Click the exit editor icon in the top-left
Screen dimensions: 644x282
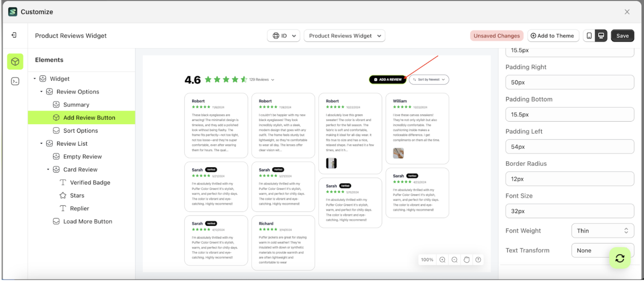point(14,35)
